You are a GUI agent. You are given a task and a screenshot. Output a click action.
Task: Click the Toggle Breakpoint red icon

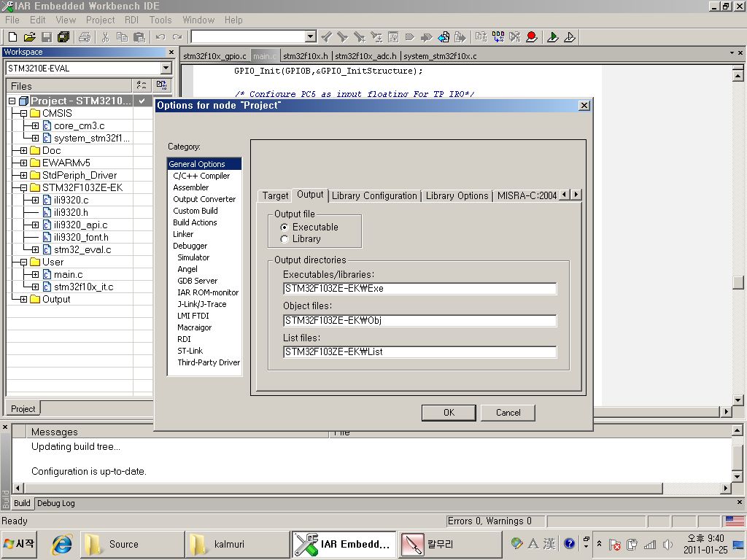pos(532,36)
